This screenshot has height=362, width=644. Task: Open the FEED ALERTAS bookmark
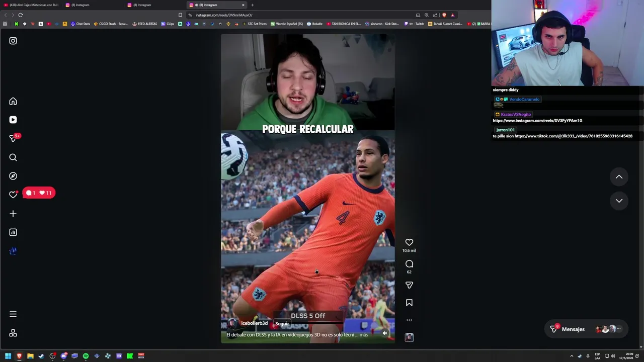tap(145, 24)
